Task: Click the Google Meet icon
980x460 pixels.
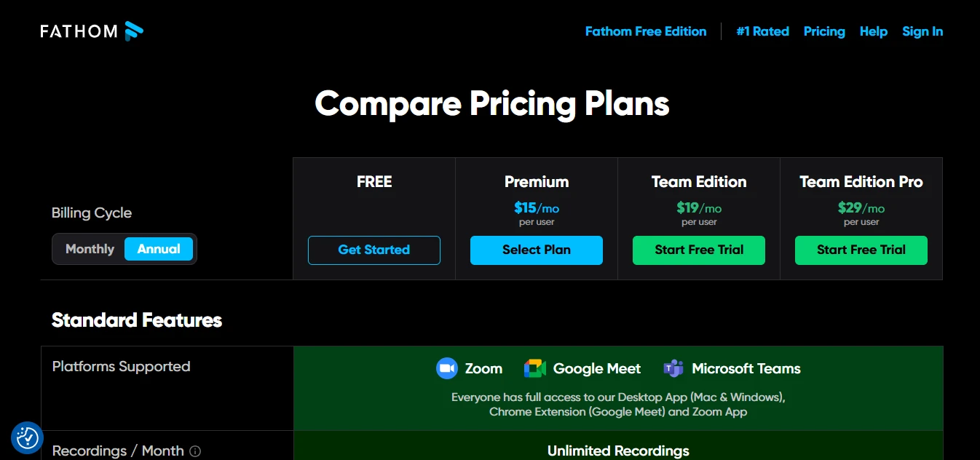Action: [x=535, y=368]
